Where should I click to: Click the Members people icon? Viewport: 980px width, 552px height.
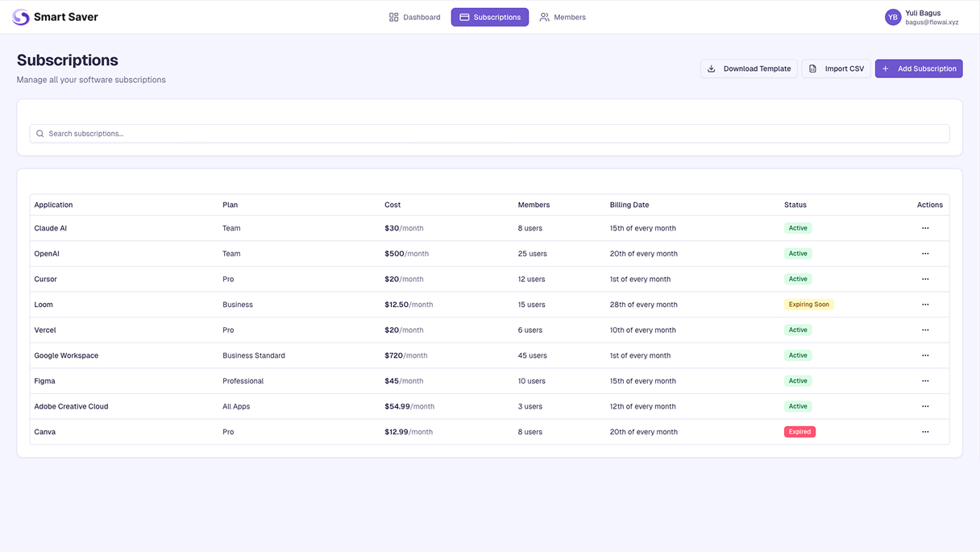pyautogui.click(x=543, y=16)
